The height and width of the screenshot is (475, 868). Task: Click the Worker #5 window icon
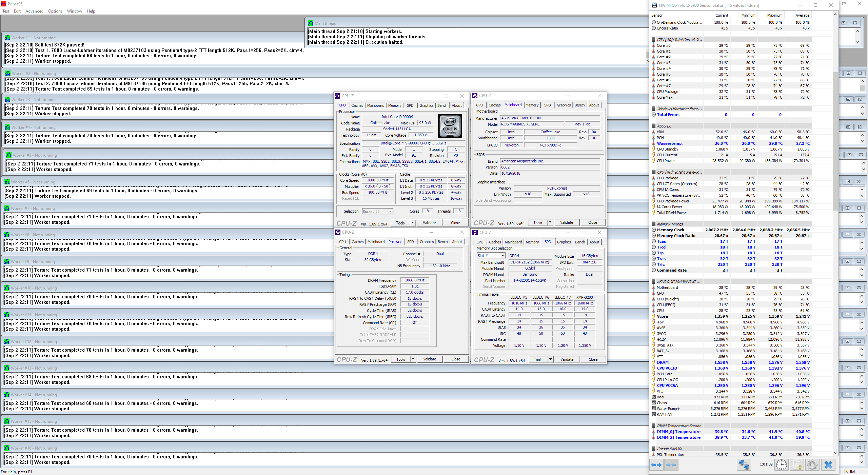(x=9, y=155)
